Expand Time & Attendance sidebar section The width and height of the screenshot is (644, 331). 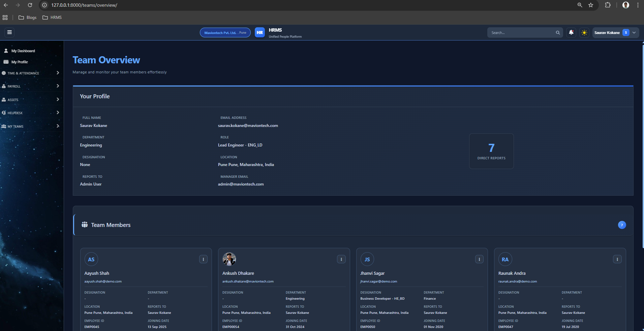(30, 73)
